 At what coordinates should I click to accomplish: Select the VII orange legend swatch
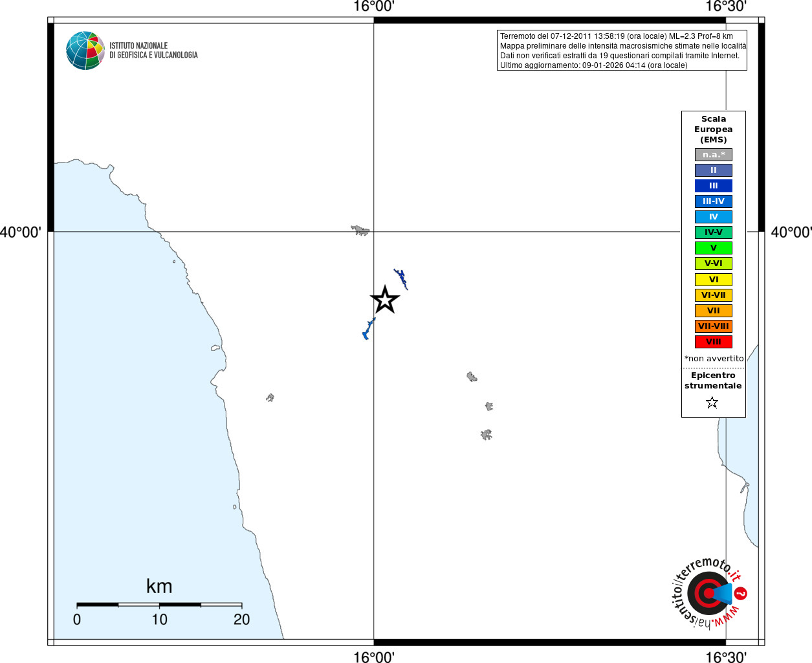714,311
